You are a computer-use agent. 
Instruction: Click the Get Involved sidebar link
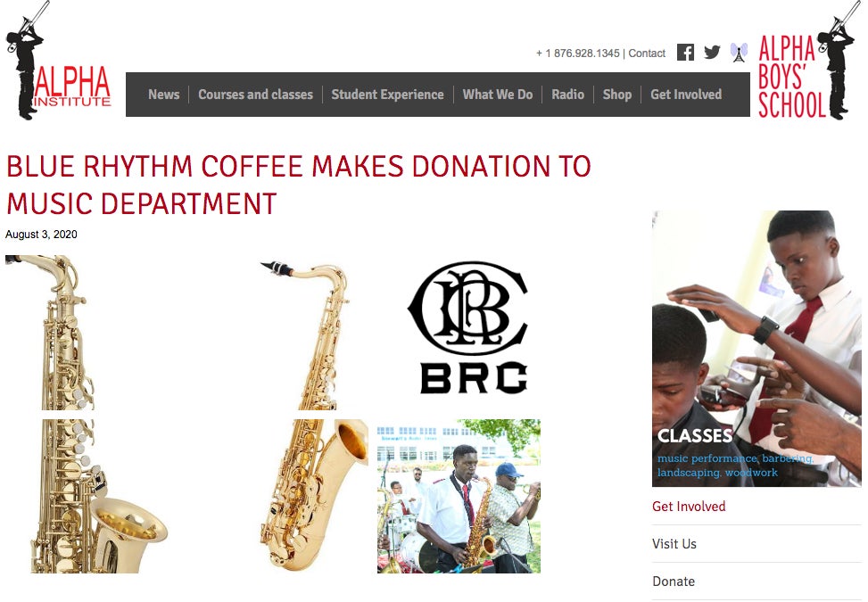coord(689,507)
